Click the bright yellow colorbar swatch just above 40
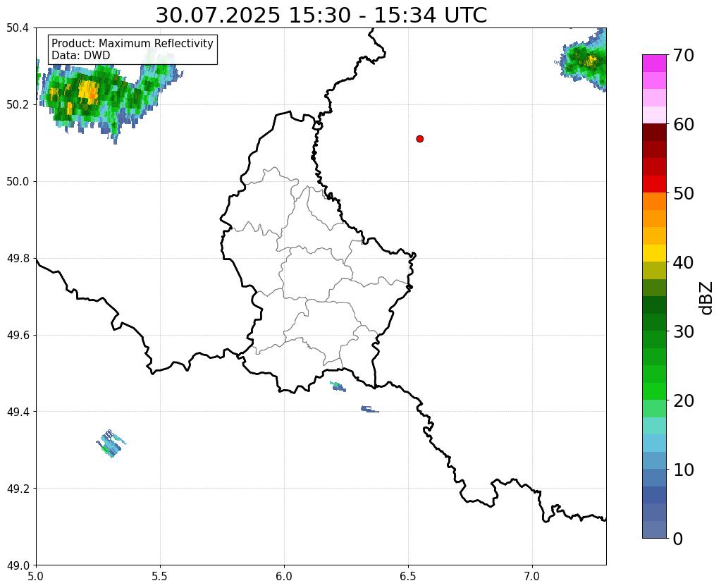This screenshot has height=588, width=721. point(654,253)
